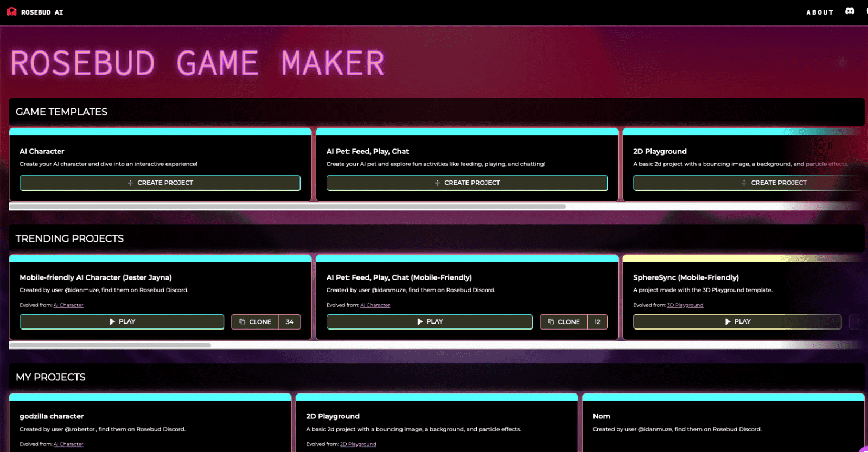The width and height of the screenshot is (868, 452).
Task: Click the Rosebud AI logo icon
Action: click(x=11, y=11)
